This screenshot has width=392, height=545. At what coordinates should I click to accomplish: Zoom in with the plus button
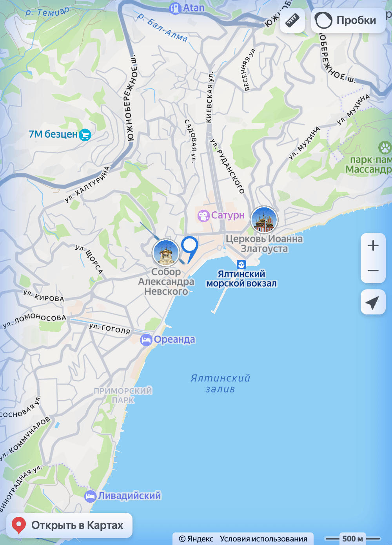(x=373, y=246)
